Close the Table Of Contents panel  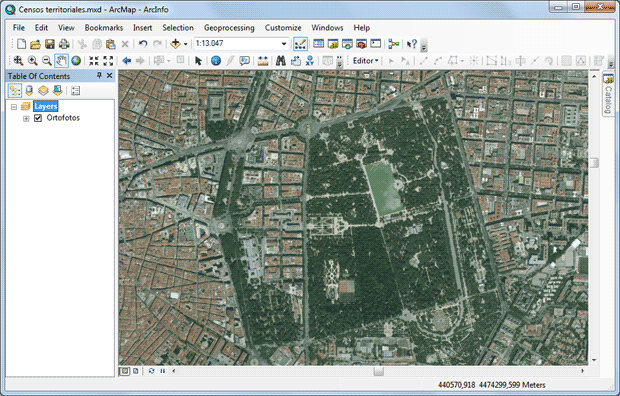110,75
